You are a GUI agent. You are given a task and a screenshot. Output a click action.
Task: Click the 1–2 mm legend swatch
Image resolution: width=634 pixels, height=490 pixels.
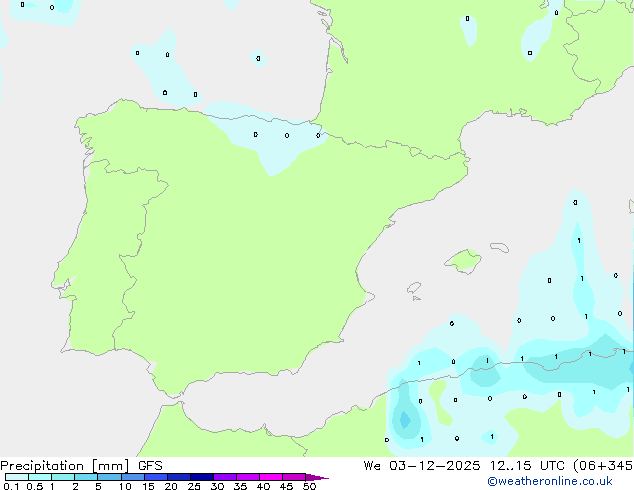[63, 477]
